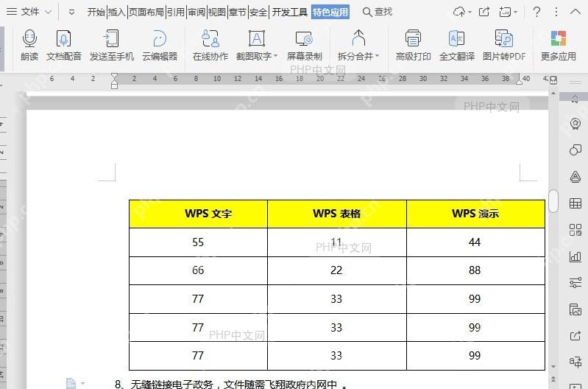Collapse the ribbon with the up chevron
The width and height of the screenshot is (588, 389).
(x=575, y=12)
